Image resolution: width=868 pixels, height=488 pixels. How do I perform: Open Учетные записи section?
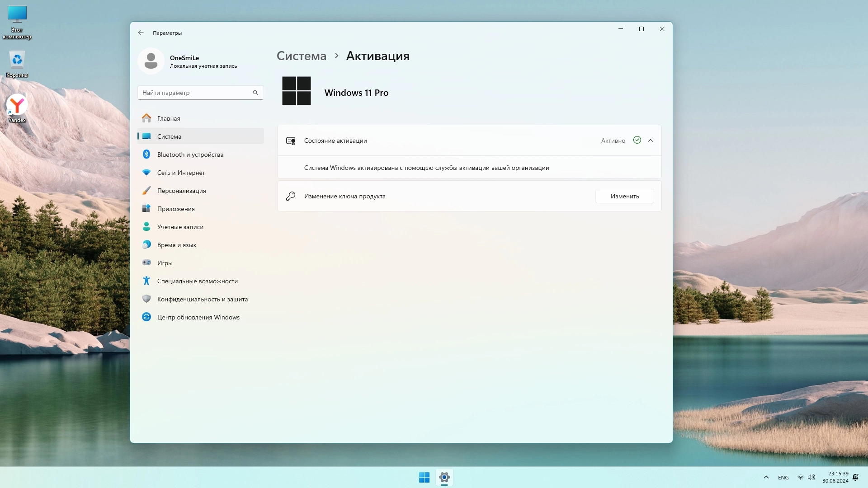(180, 227)
